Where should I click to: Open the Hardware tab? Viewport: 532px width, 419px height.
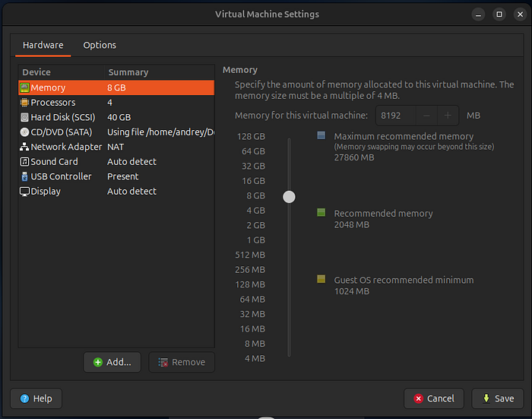point(43,46)
